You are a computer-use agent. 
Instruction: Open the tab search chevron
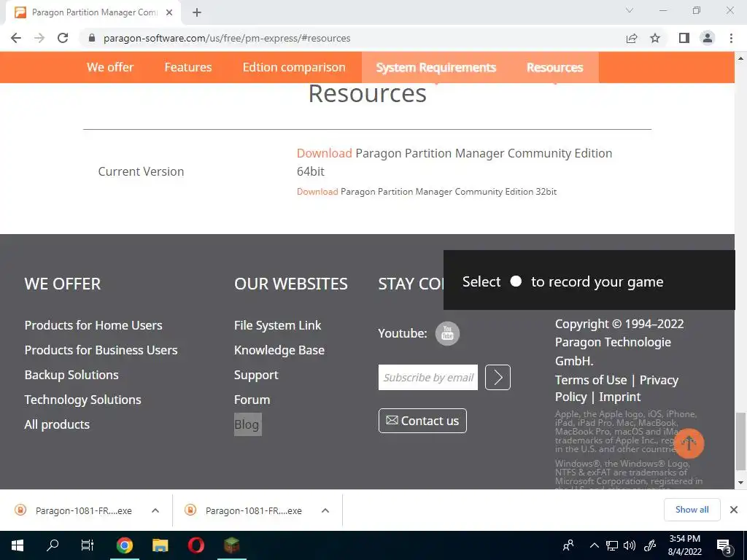click(630, 10)
